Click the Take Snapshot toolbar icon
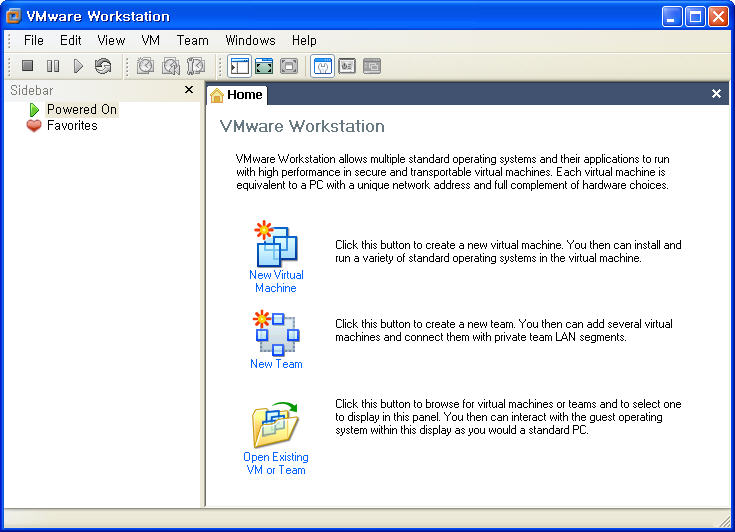The height and width of the screenshot is (532, 735). point(145,66)
